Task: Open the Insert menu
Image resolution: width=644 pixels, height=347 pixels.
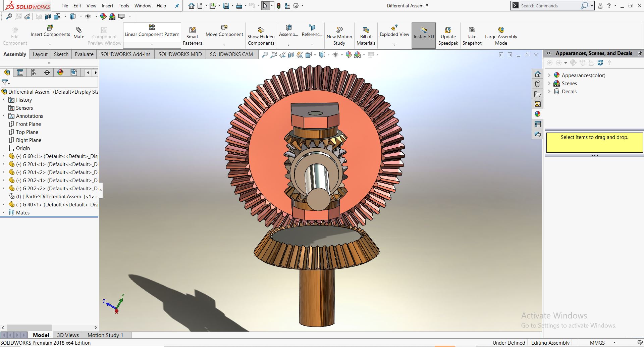Action: point(107,6)
